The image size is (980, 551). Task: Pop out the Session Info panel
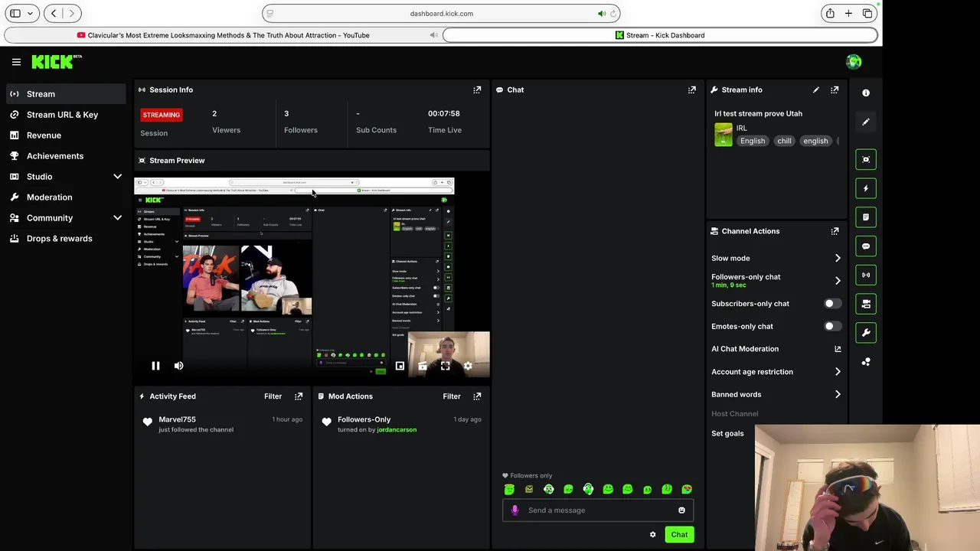(x=477, y=90)
